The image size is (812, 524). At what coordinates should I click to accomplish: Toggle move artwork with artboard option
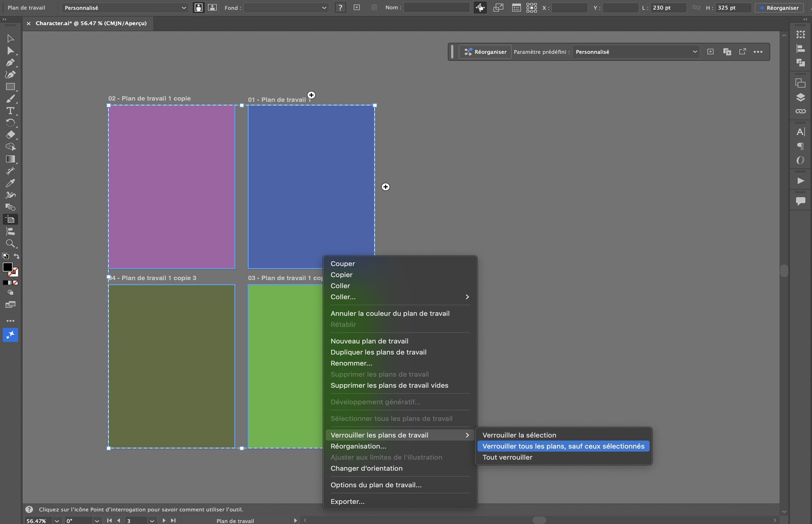[x=480, y=7]
